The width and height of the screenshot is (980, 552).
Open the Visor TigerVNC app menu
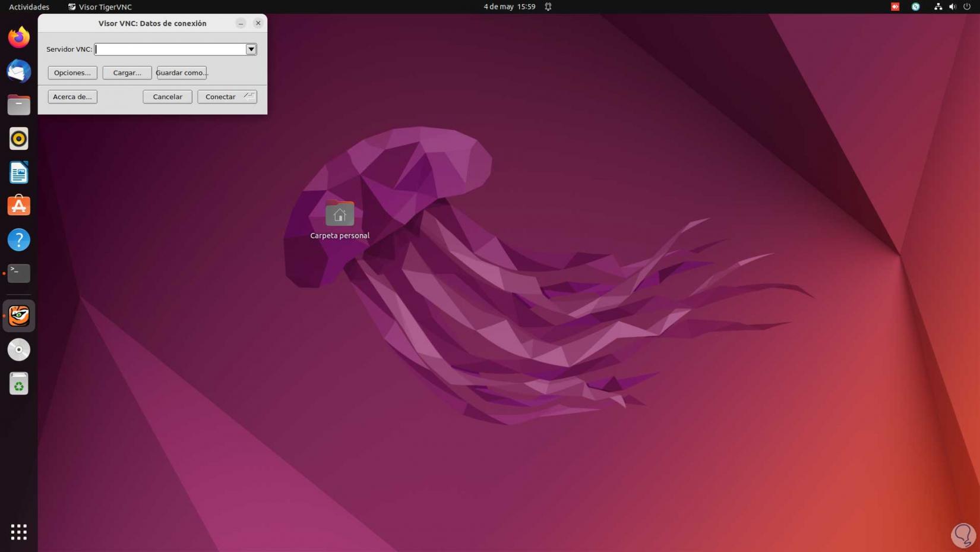(100, 7)
